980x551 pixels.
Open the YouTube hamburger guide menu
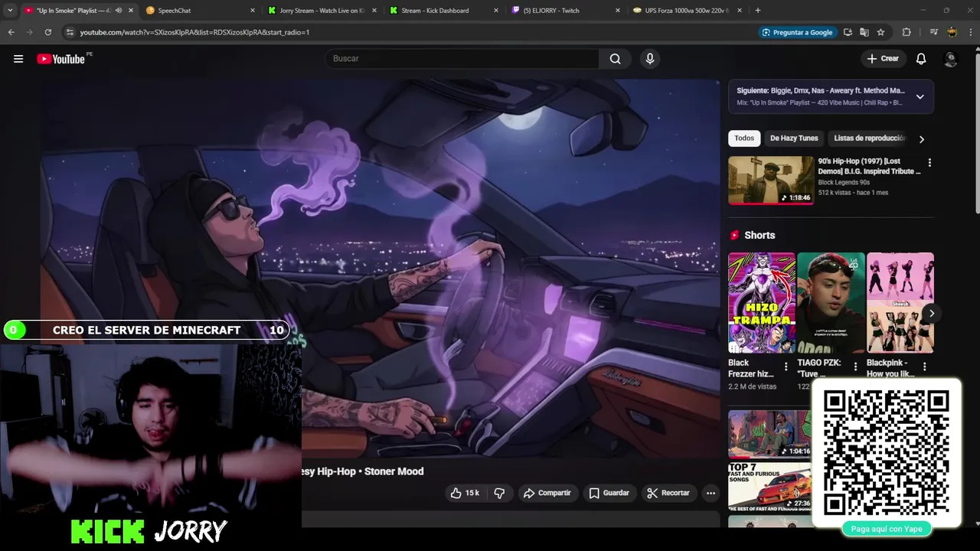coord(18,59)
